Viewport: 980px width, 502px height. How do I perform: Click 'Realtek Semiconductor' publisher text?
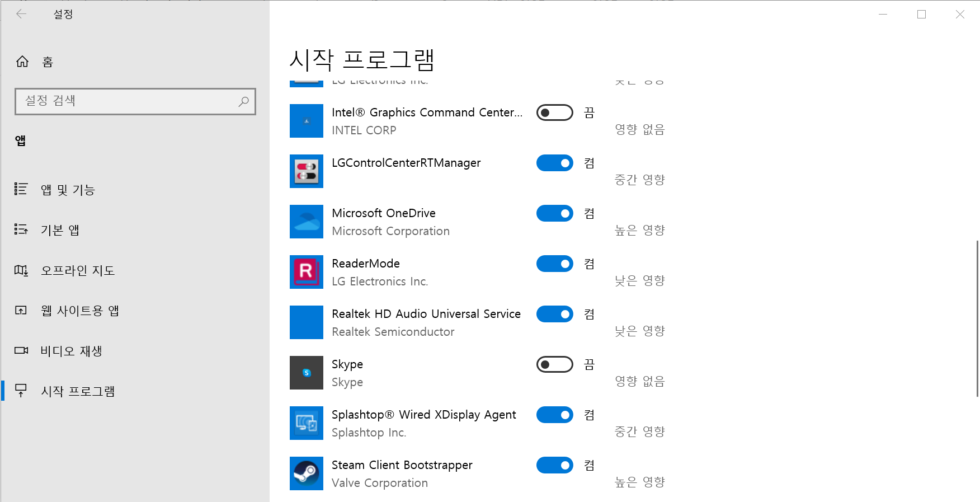[393, 332]
